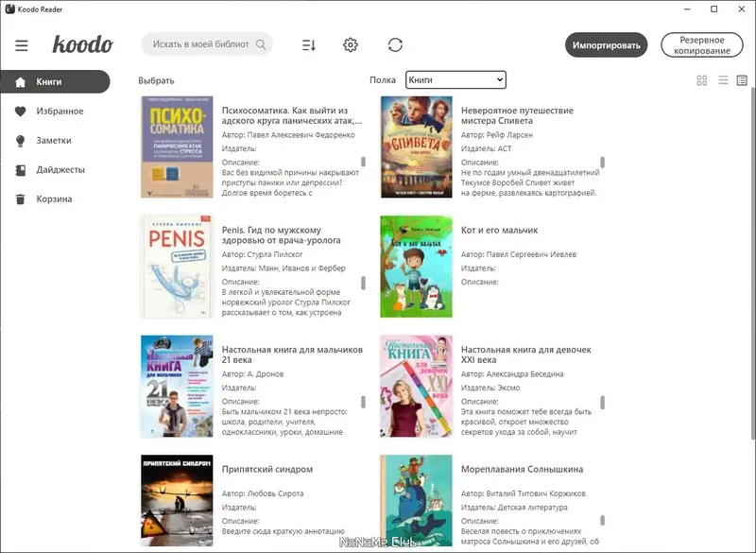Screen dimensions: 756x553
Task: Click title Кот и его мальчик
Action: click(500, 230)
